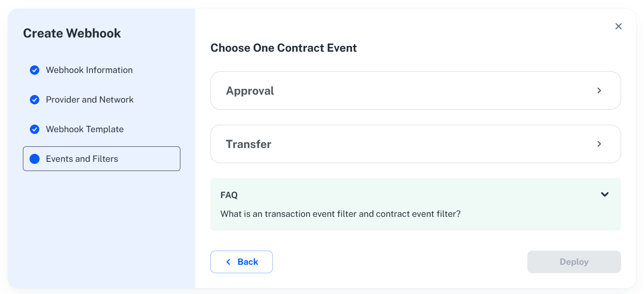Screen dimensions: 644x294
Task: Click the blue dot icon beside Events and Filters
Action: pyautogui.click(x=34, y=158)
